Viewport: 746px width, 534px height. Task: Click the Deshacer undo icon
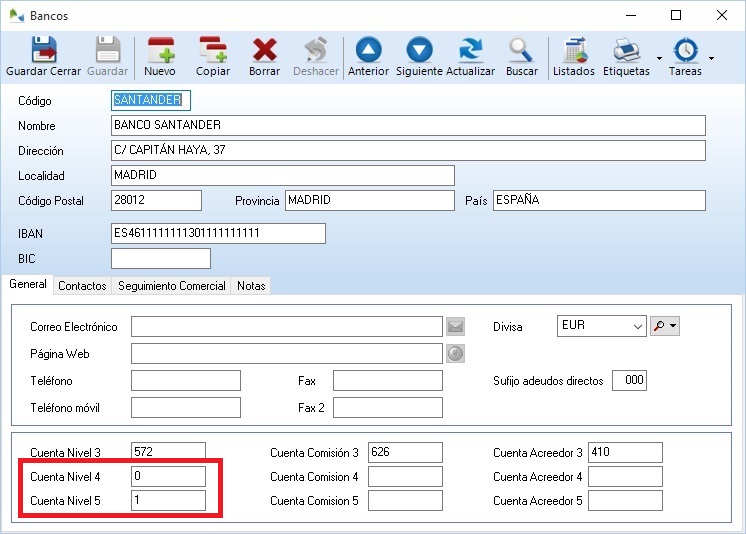(316, 49)
